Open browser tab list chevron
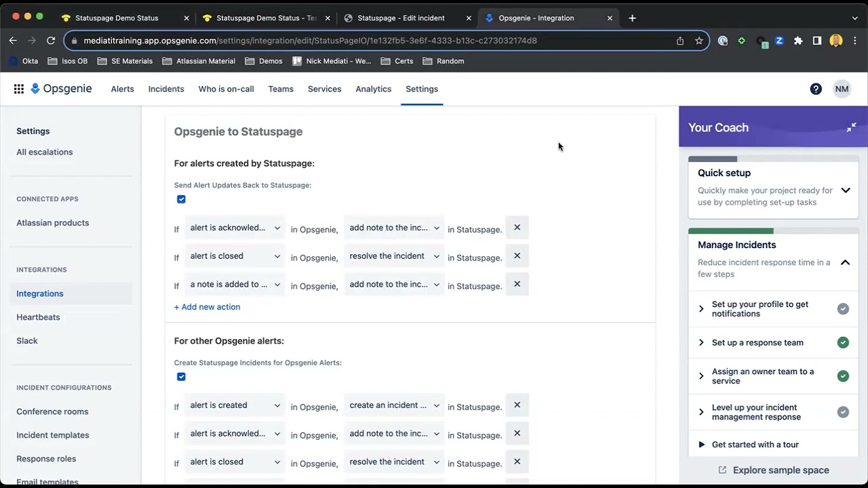This screenshot has height=488, width=868. coord(854,18)
